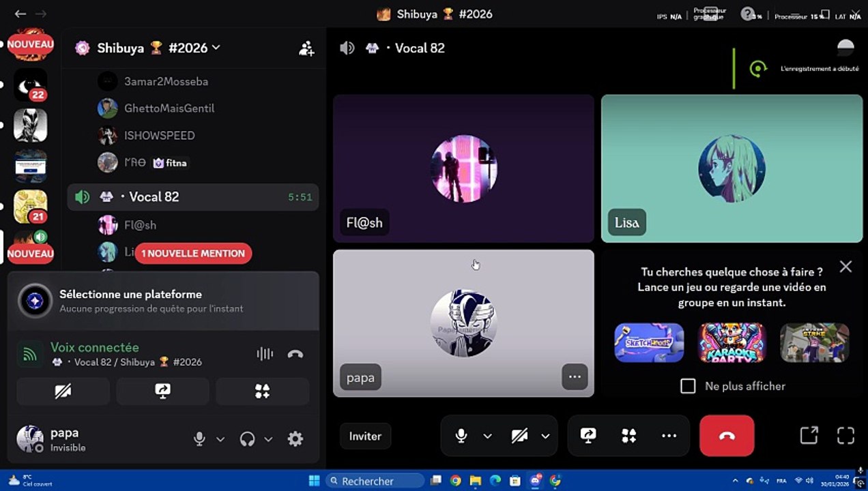Click papa user avatar in the user panel
The image size is (868, 491).
point(30,439)
